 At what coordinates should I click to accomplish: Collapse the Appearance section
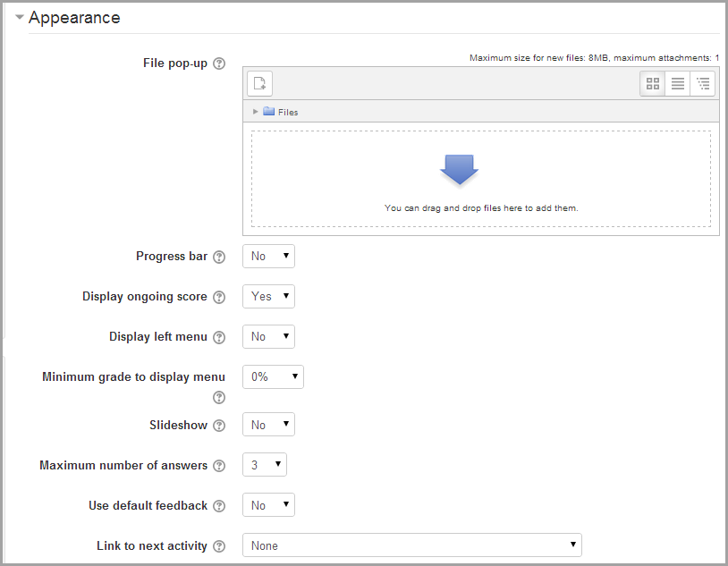click(20, 17)
